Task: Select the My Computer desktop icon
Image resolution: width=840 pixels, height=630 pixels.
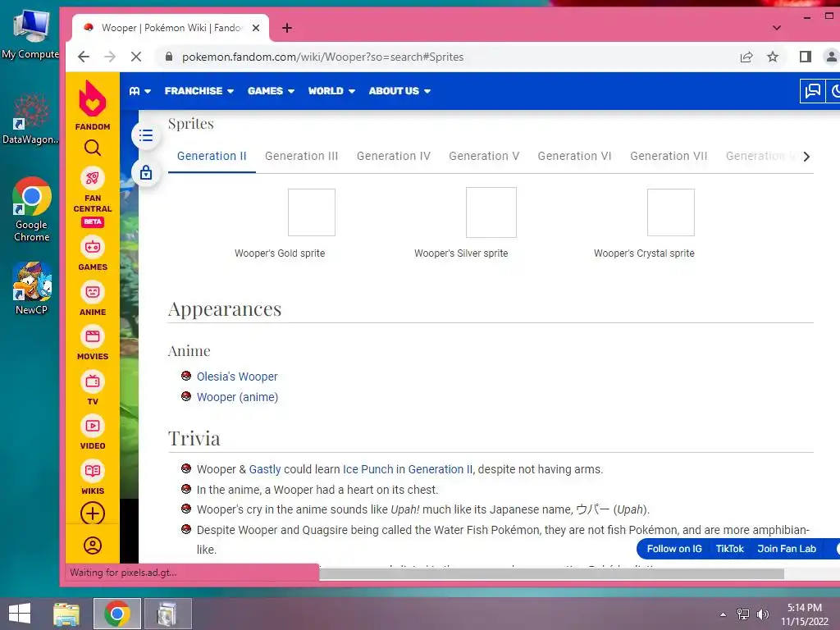Action: click(x=30, y=34)
